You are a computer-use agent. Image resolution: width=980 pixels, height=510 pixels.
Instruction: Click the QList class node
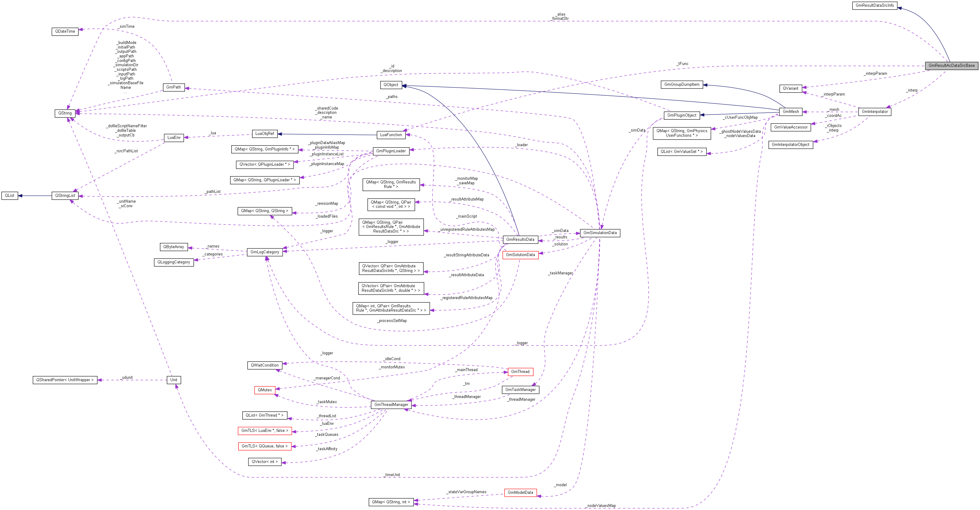(x=9, y=195)
